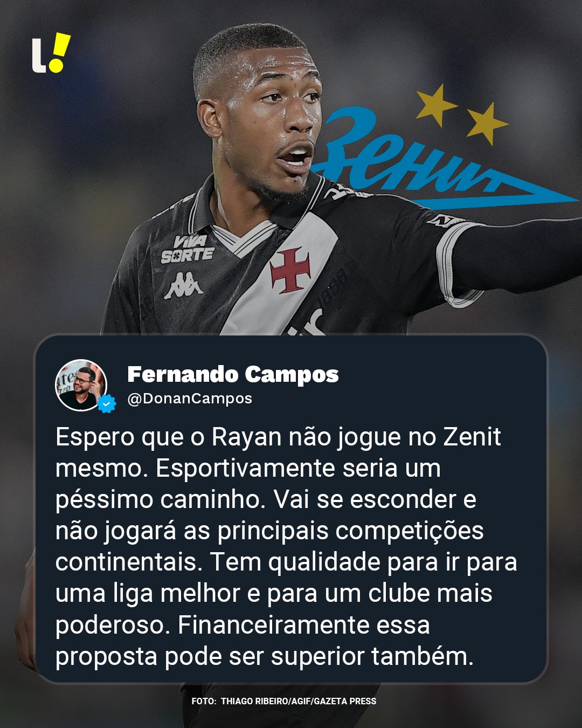Tap the blue verified badge
Screen dimensions: 582x728
click(107, 403)
